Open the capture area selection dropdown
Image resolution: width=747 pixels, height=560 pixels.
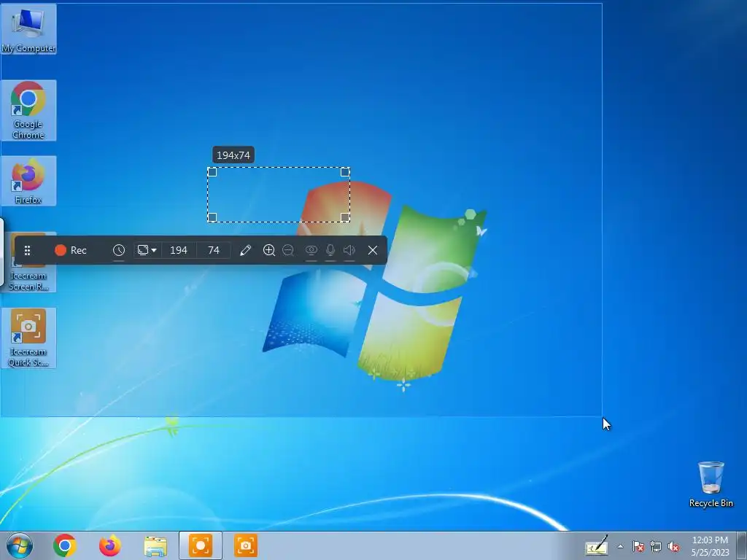(x=147, y=250)
